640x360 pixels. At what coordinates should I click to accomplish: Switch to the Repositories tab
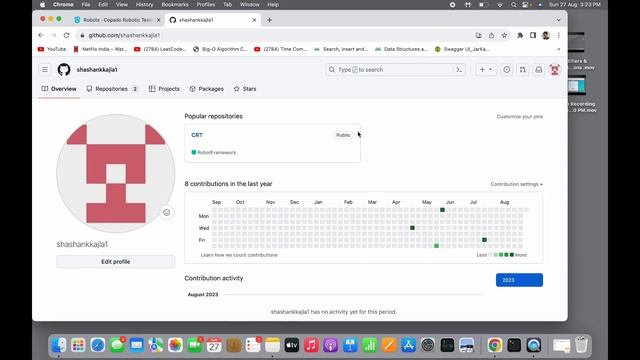[111, 89]
